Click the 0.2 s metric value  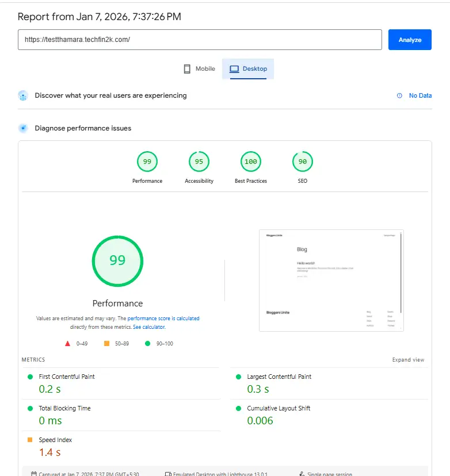click(x=49, y=389)
